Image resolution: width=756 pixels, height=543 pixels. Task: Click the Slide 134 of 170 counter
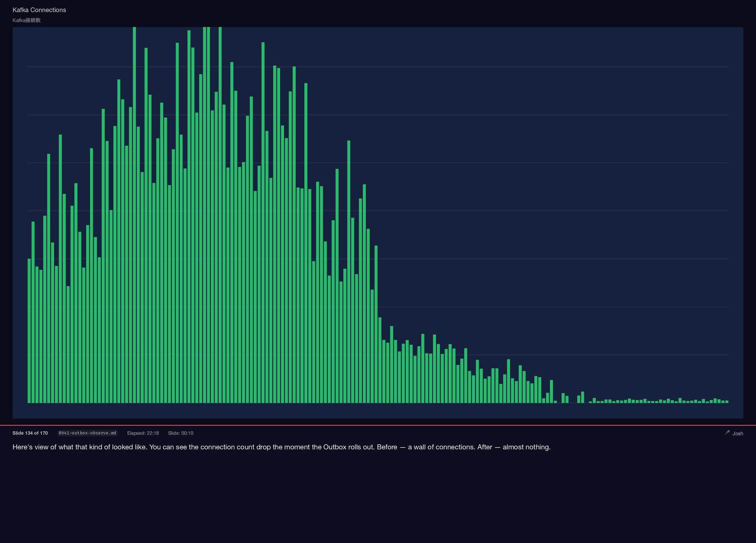[x=30, y=433]
